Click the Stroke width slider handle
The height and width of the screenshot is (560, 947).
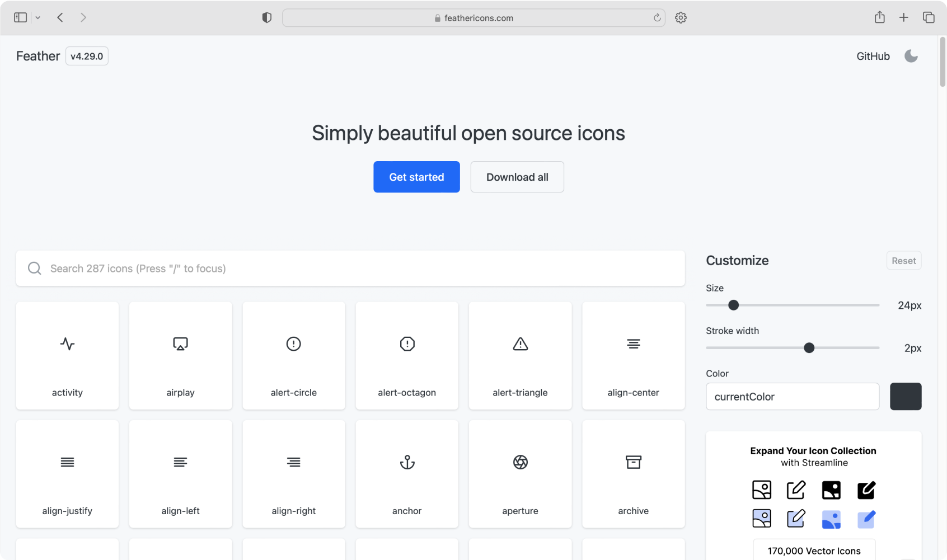[x=809, y=348]
